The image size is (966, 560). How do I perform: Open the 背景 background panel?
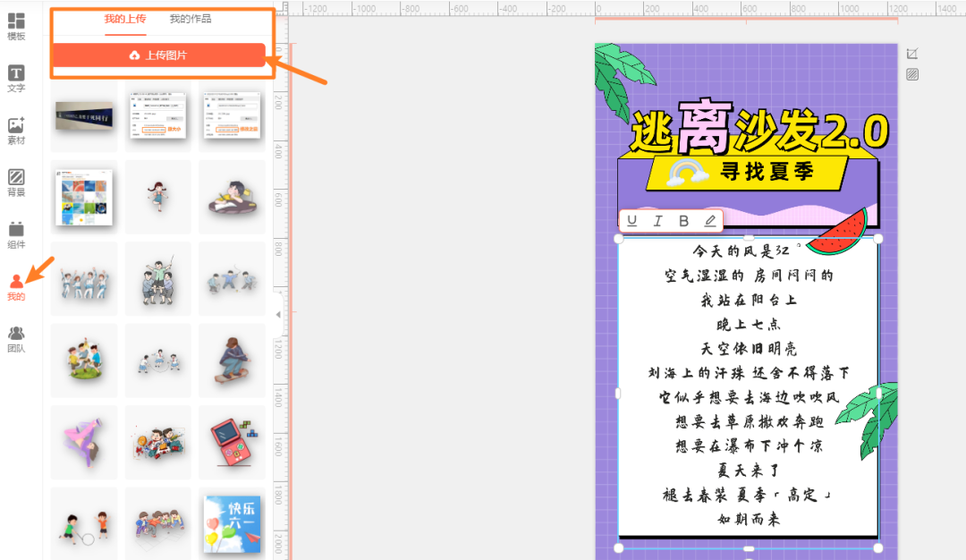click(x=16, y=183)
